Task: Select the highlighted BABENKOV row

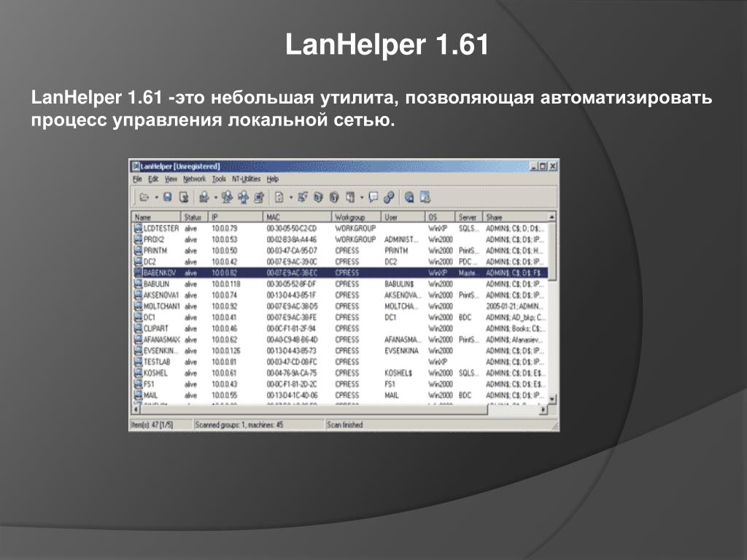Action: click(x=340, y=273)
